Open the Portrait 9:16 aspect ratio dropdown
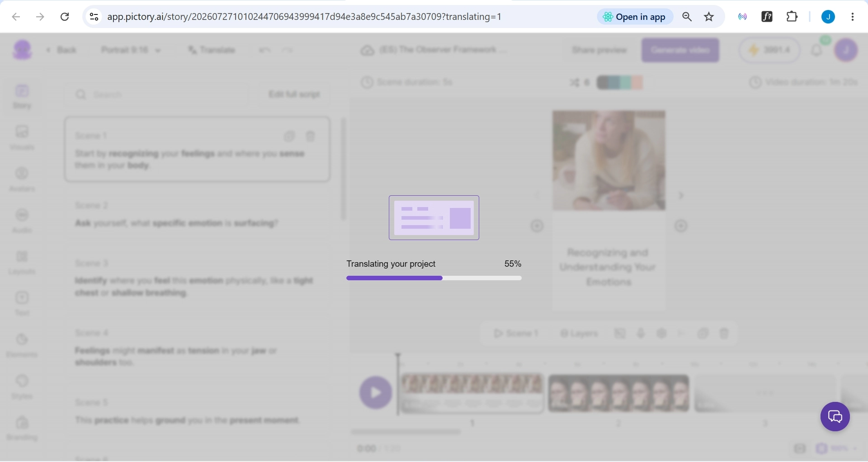Screen dimensions: 868x462 [131, 50]
